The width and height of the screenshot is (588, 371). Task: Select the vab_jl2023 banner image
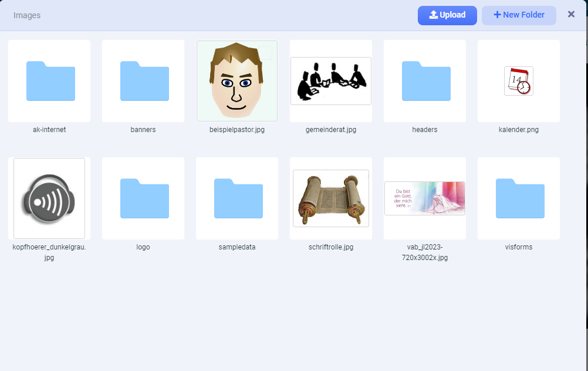click(x=425, y=198)
